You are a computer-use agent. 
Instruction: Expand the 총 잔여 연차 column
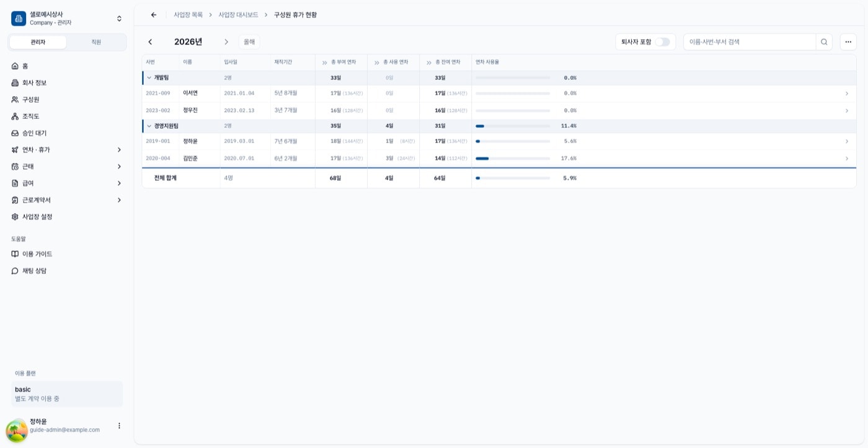click(x=428, y=63)
